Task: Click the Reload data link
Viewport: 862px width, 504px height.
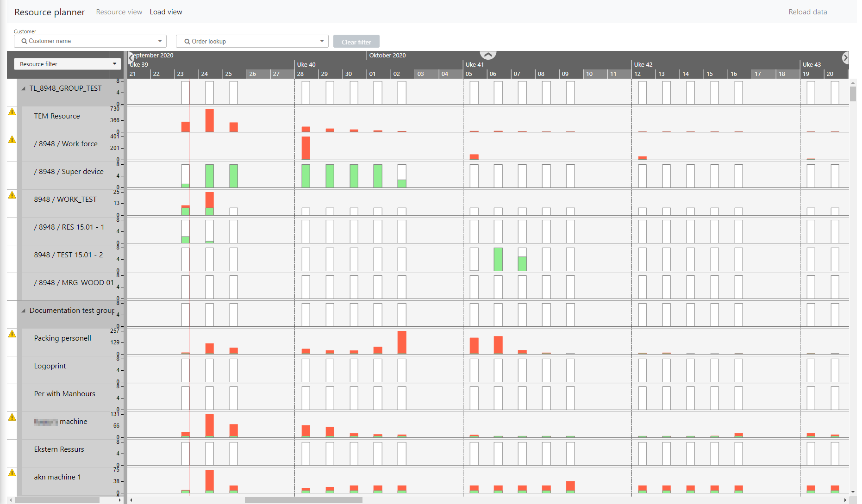Action: [807, 12]
